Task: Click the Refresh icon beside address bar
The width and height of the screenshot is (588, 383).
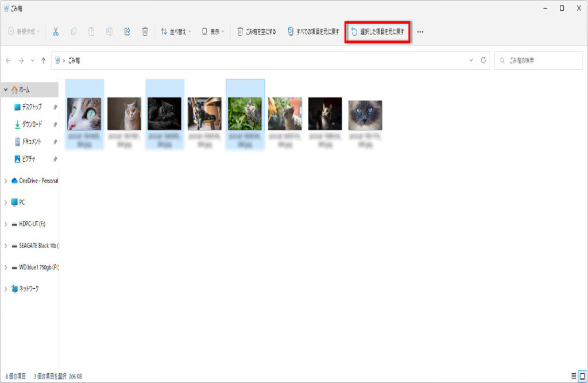Action: [483, 60]
